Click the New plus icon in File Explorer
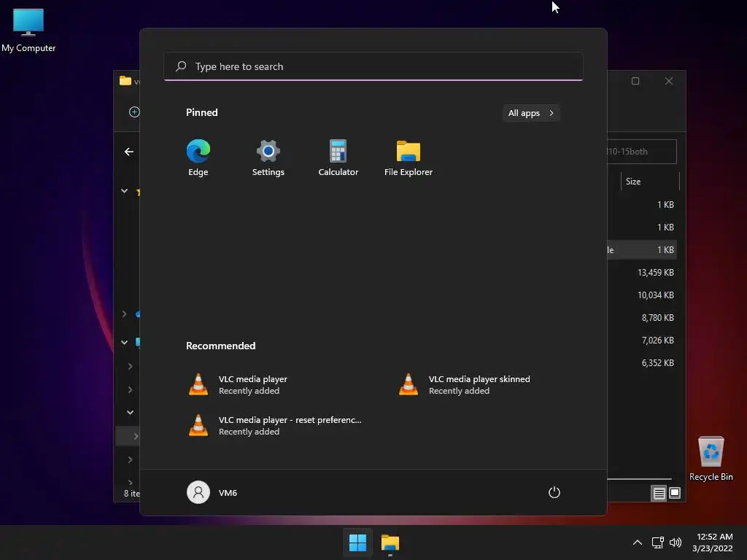 click(134, 112)
